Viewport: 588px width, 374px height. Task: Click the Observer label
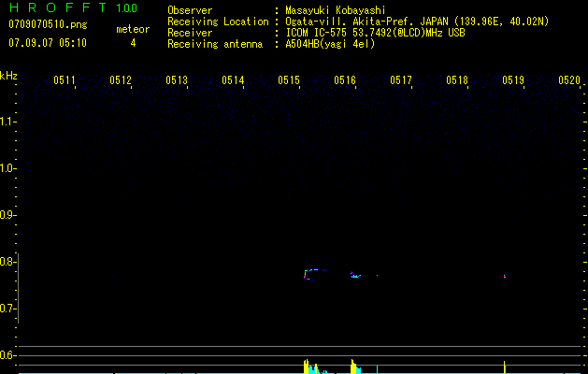click(190, 10)
